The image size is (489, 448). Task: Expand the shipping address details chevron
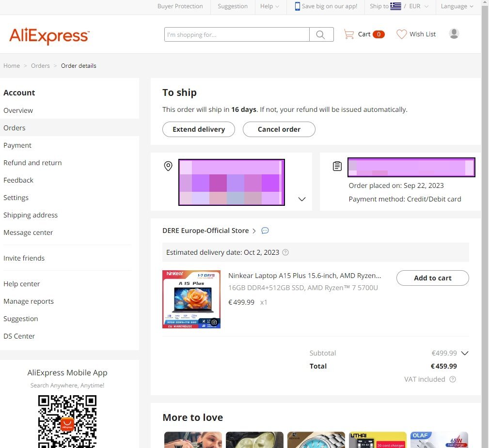coord(301,199)
